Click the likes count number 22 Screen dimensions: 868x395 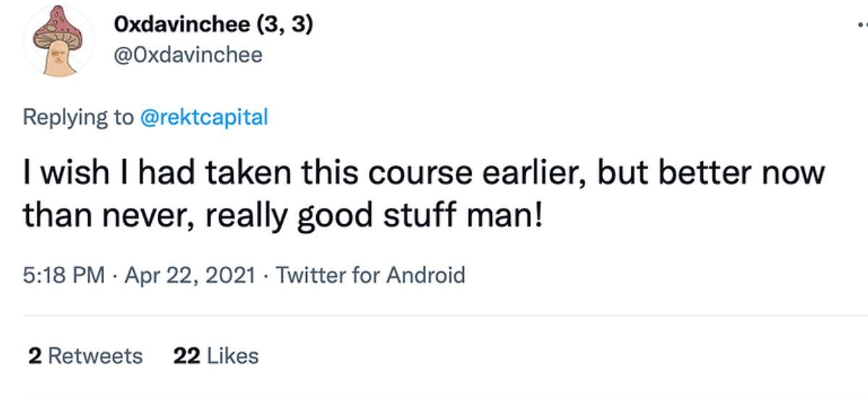[x=187, y=356]
